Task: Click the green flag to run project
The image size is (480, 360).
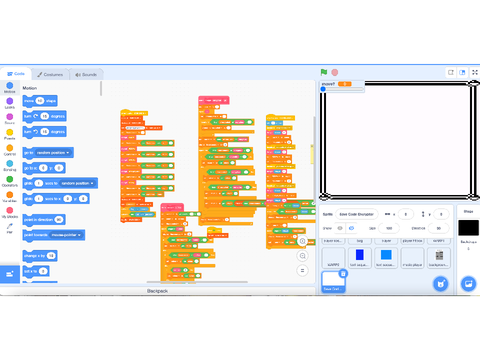Action: pos(324,72)
